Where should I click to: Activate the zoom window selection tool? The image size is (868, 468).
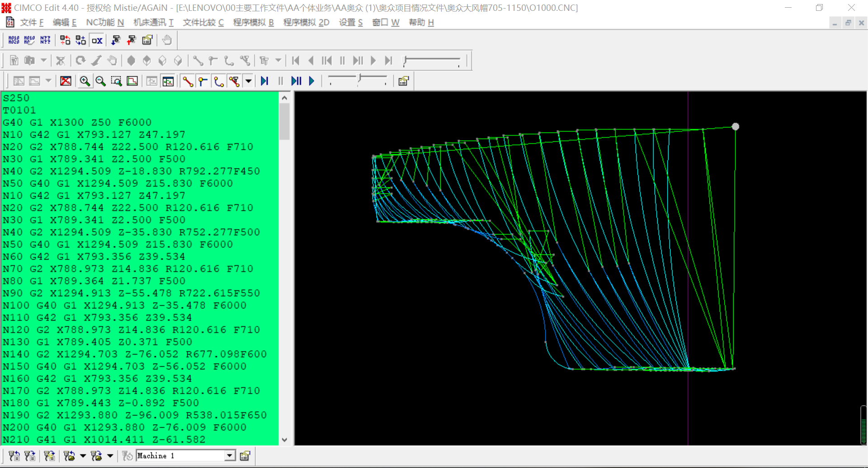pyautogui.click(x=116, y=81)
